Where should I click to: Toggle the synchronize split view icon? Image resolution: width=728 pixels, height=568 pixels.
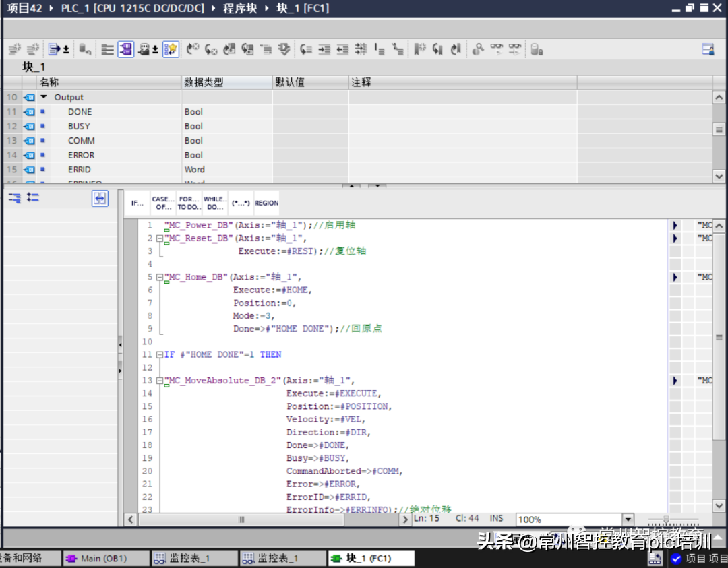[x=100, y=198]
